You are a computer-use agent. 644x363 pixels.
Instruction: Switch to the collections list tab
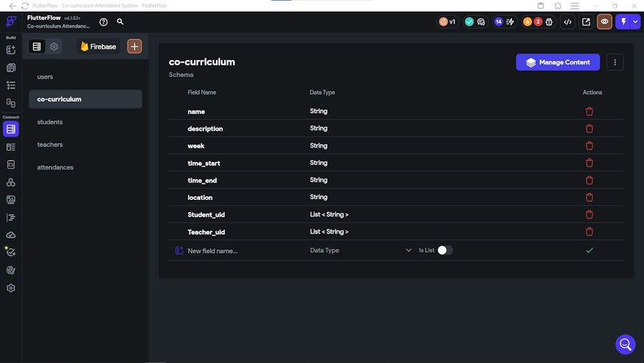pos(37,46)
